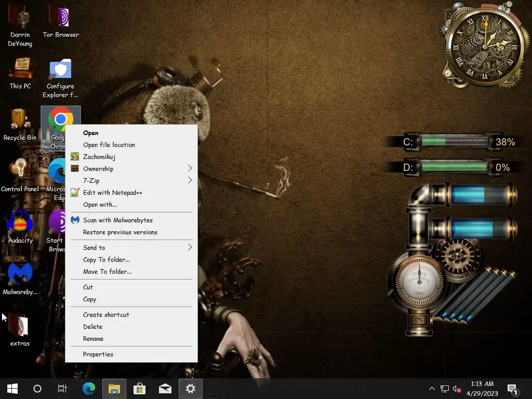Select Configure Explorer shortcut icon
Viewport: 532px width, 399px height.
click(x=60, y=78)
